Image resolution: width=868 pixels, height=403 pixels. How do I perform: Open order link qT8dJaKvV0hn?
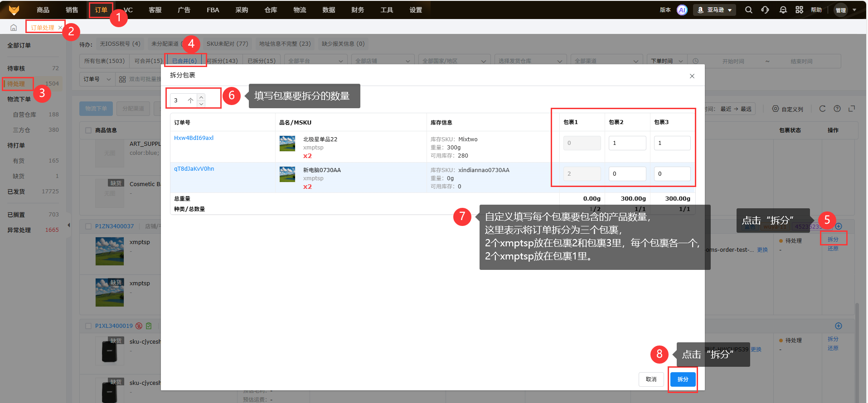(x=194, y=169)
